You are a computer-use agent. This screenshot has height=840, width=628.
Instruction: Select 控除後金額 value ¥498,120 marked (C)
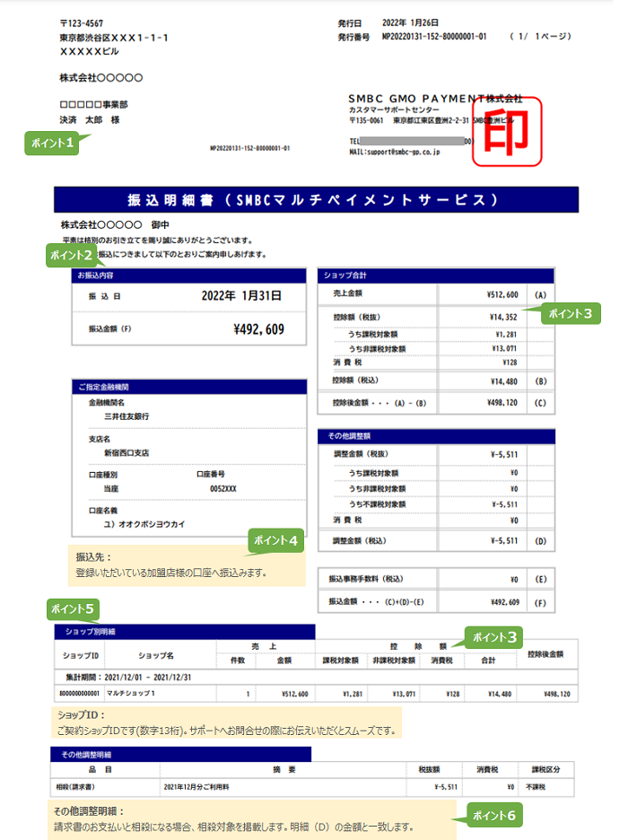click(502, 403)
